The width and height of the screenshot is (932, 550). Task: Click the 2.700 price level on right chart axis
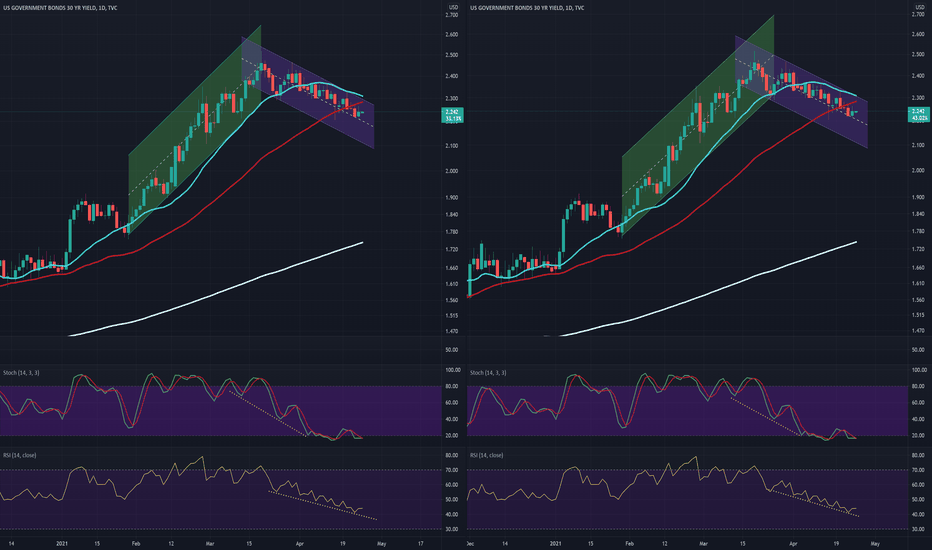(918, 14)
